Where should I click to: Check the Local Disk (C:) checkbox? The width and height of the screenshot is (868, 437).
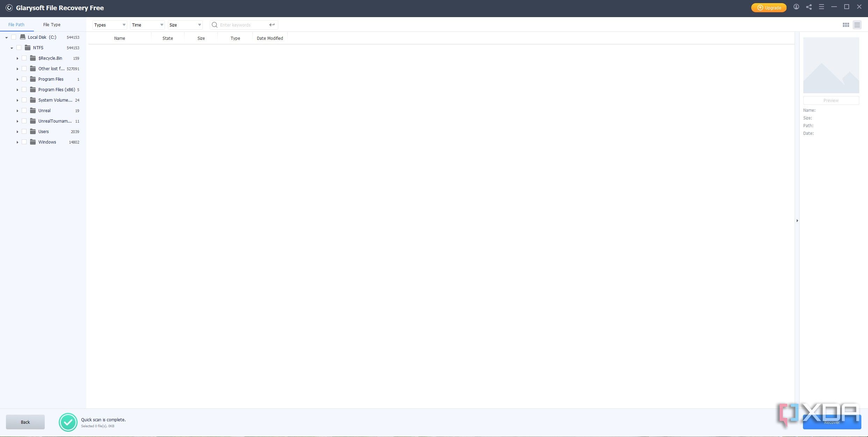(x=14, y=37)
